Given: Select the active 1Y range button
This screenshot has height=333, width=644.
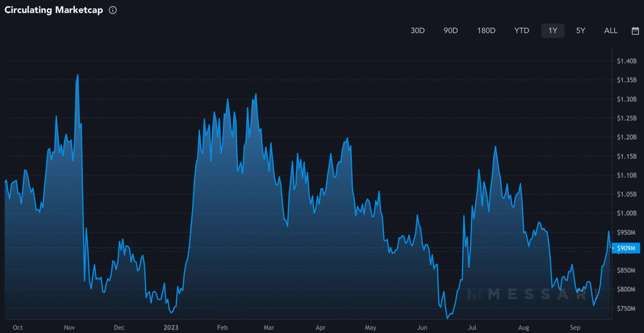Looking at the screenshot, I should pyautogui.click(x=553, y=31).
